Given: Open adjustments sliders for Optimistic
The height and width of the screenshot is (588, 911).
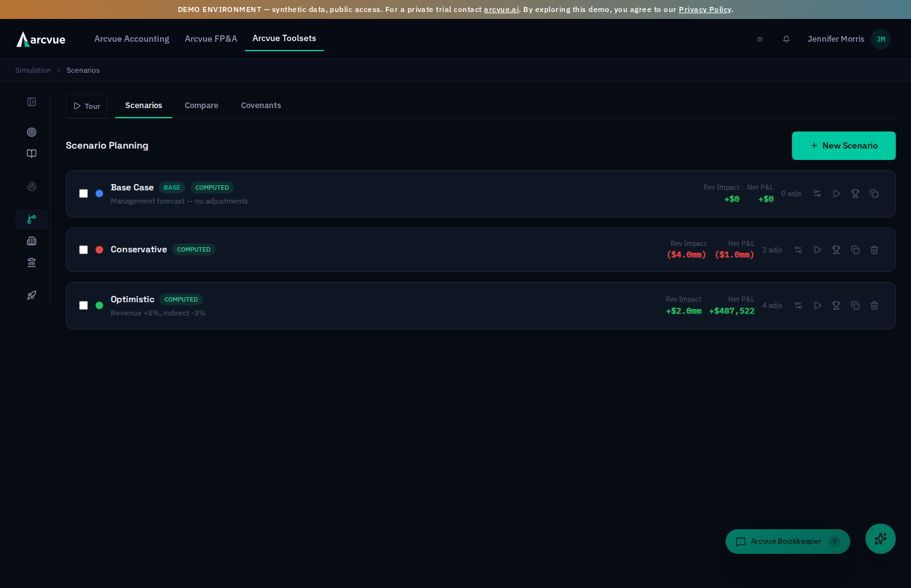Looking at the screenshot, I should pos(798,305).
